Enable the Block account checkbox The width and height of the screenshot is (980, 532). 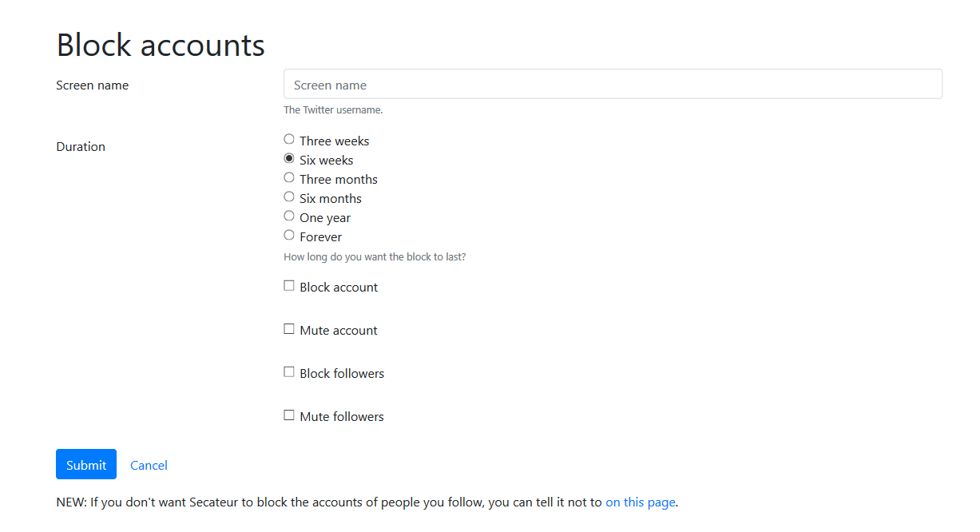tap(289, 286)
